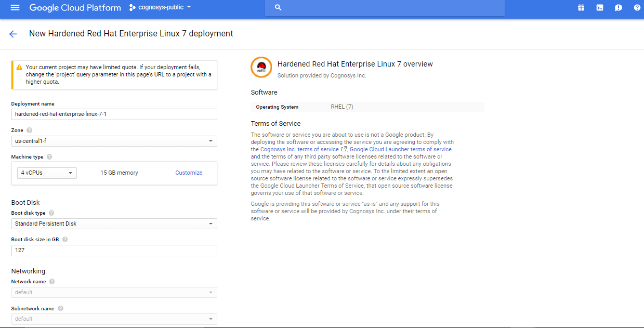Image resolution: width=644 pixels, height=328 pixels.
Task: Open the 4 vCPUs dropdown
Action: (46, 173)
